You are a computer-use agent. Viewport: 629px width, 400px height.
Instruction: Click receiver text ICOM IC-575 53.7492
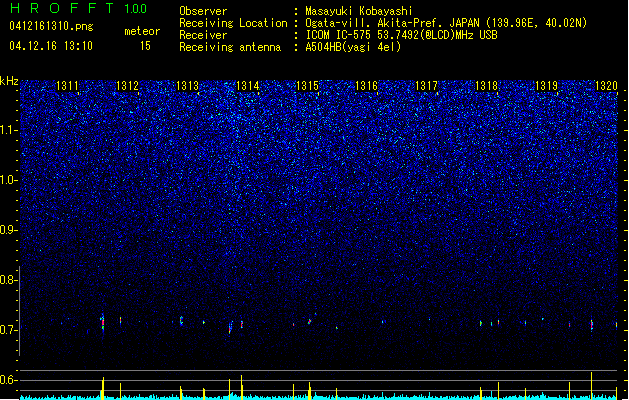pos(401,35)
